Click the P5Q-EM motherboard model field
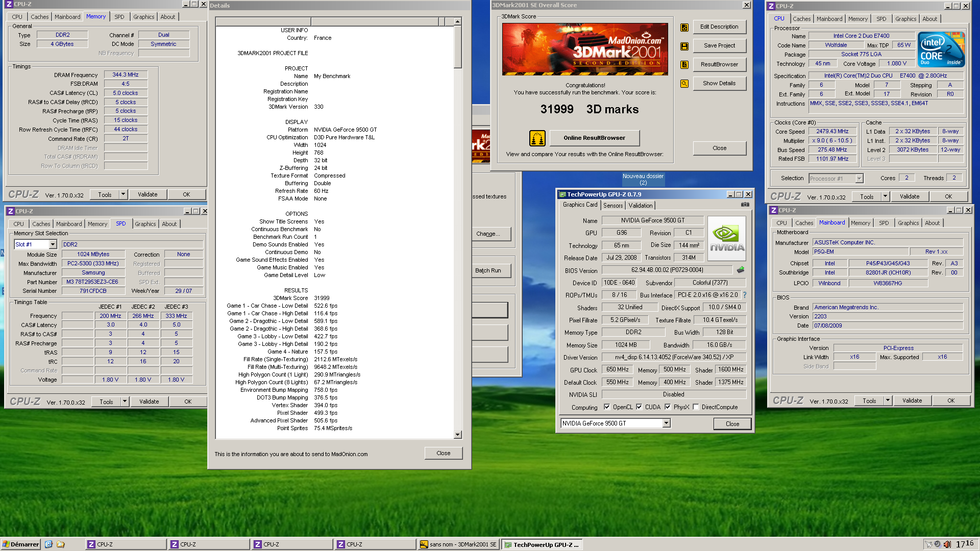 click(861, 252)
